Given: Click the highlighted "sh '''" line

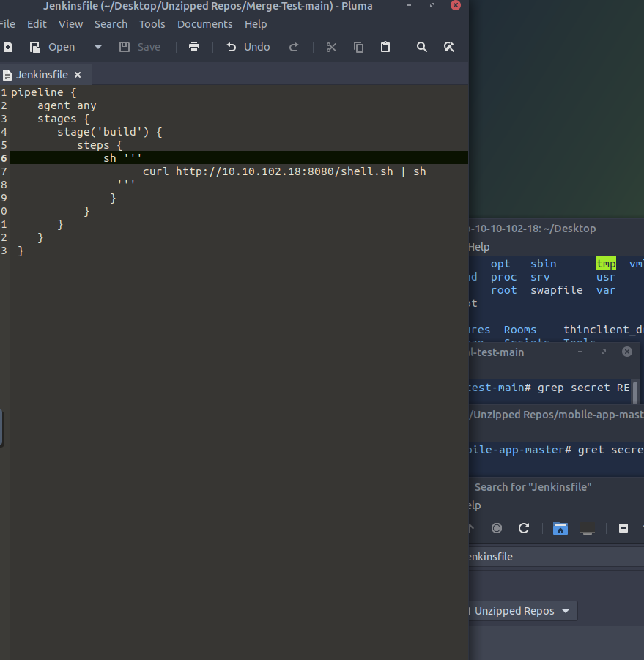Looking at the screenshot, I should point(239,157).
